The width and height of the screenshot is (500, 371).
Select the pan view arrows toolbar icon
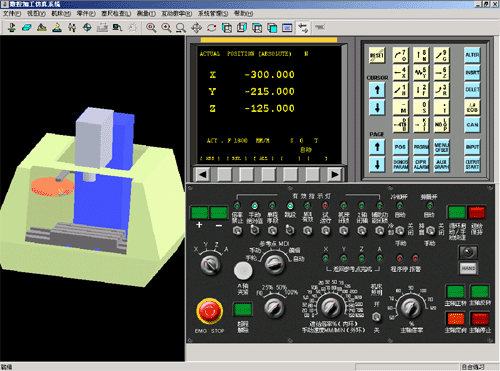[196, 28]
